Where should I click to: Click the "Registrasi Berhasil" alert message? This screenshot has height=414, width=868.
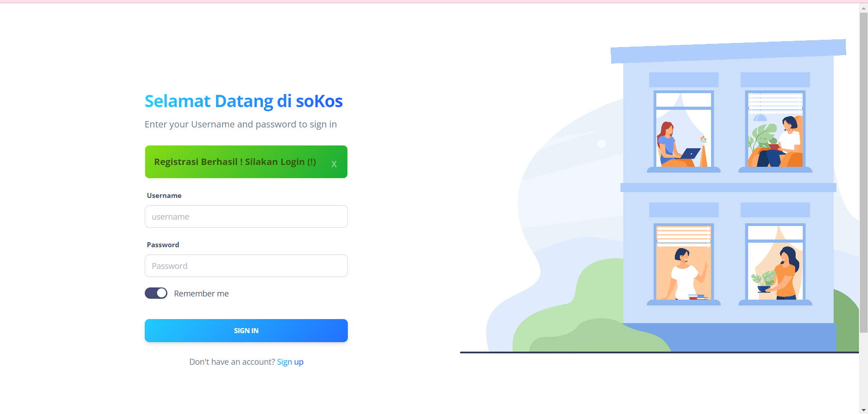click(235, 162)
